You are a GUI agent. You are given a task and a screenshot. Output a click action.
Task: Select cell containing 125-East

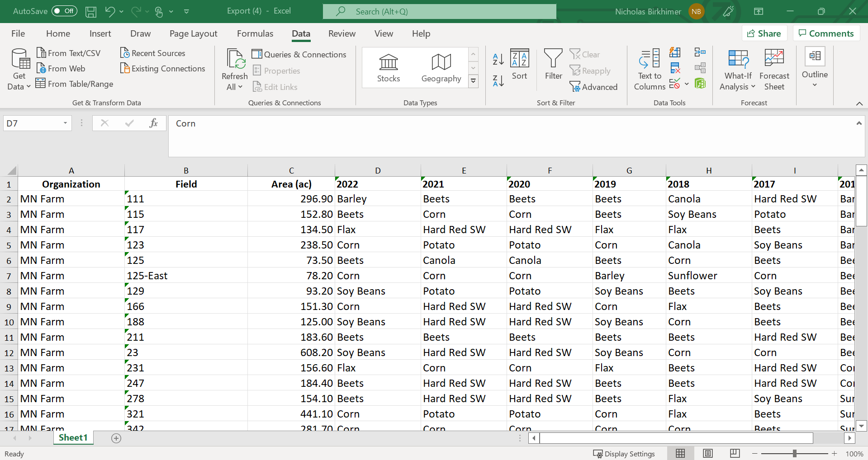[186, 276]
